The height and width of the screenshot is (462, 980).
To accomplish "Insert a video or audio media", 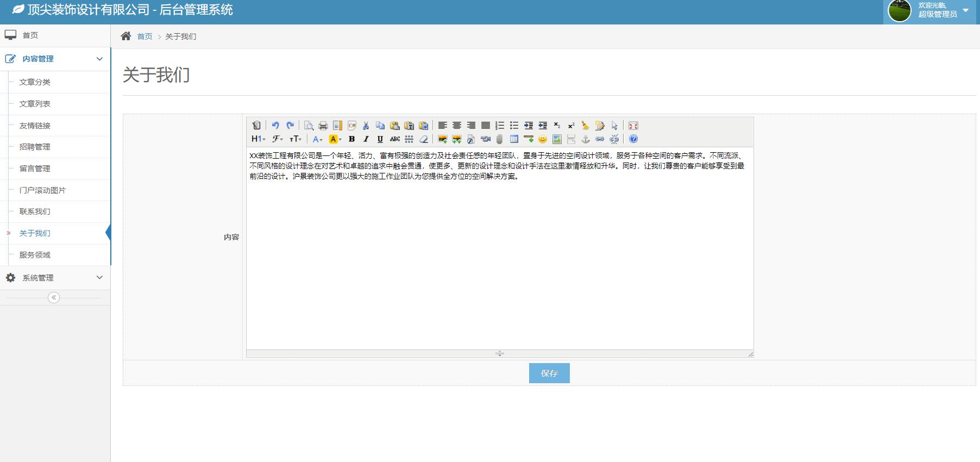I will pos(486,139).
